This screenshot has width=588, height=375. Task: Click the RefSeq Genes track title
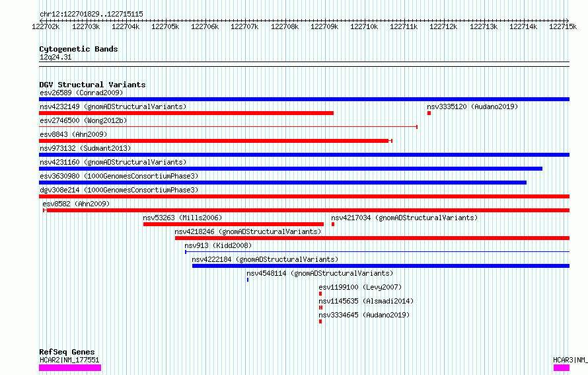click(x=67, y=352)
